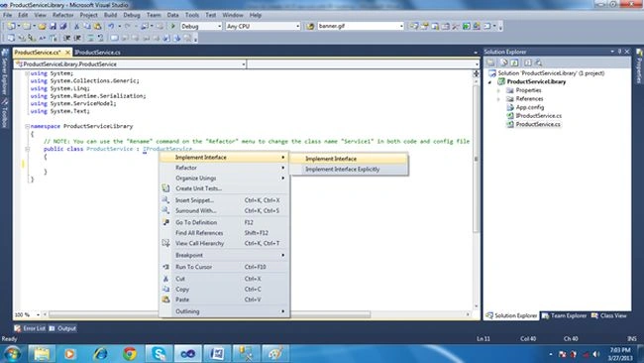Expand the References folder node

click(499, 99)
